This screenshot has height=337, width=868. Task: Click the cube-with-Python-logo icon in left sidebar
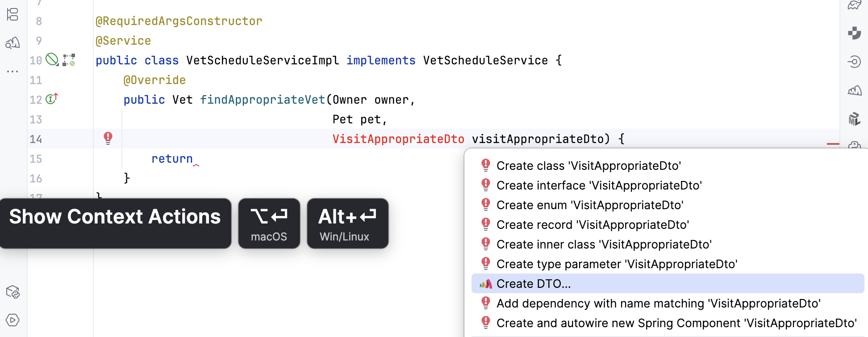click(x=13, y=292)
